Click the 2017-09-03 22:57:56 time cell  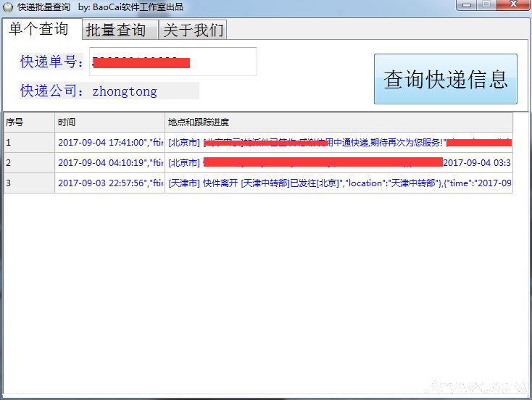click(x=109, y=183)
